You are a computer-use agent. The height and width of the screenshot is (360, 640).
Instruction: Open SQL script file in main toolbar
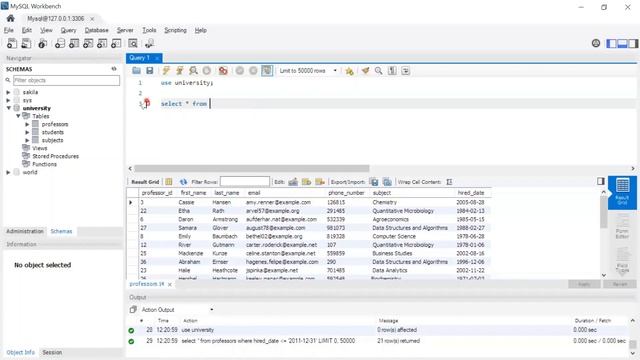pyautogui.click(x=26, y=43)
